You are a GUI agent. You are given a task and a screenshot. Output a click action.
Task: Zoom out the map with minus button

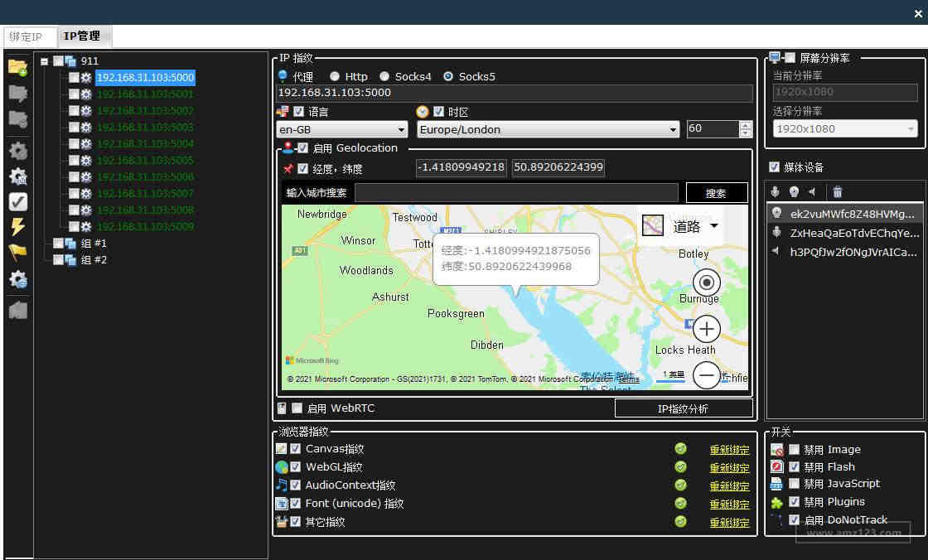click(x=706, y=375)
